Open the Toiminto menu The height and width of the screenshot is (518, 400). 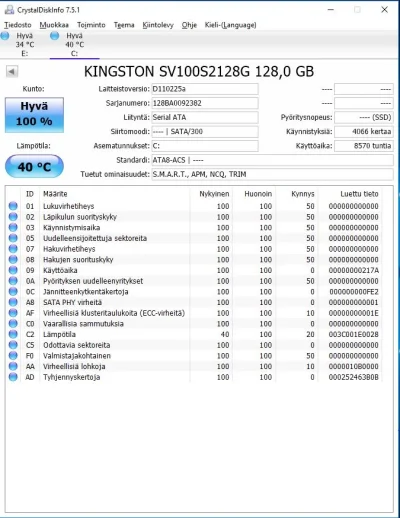(91, 25)
